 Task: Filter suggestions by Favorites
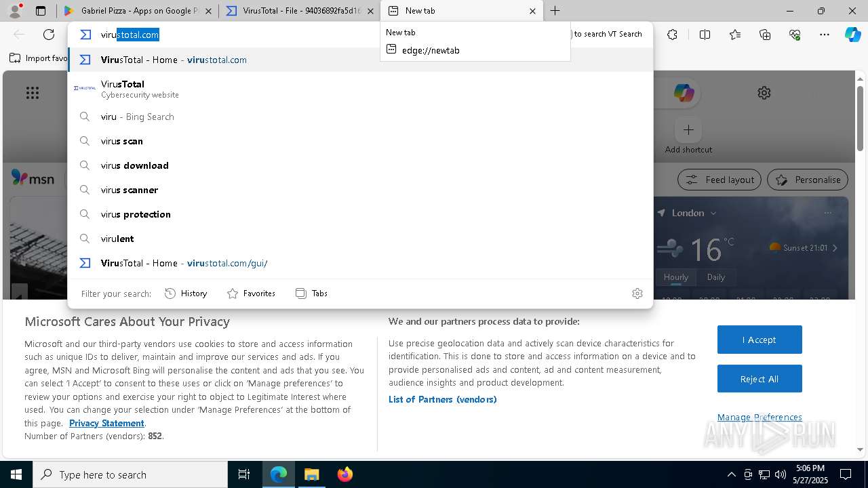pos(251,293)
